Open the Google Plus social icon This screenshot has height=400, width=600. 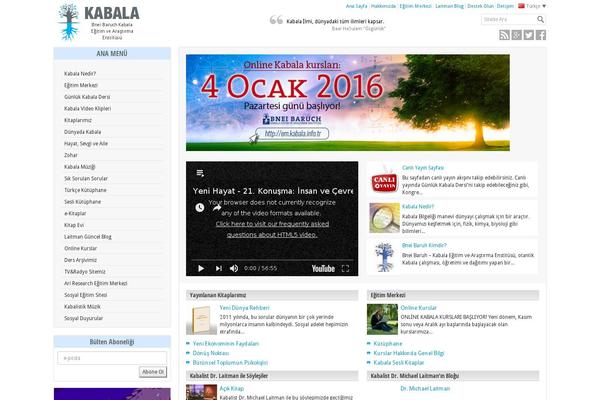tap(517, 35)
